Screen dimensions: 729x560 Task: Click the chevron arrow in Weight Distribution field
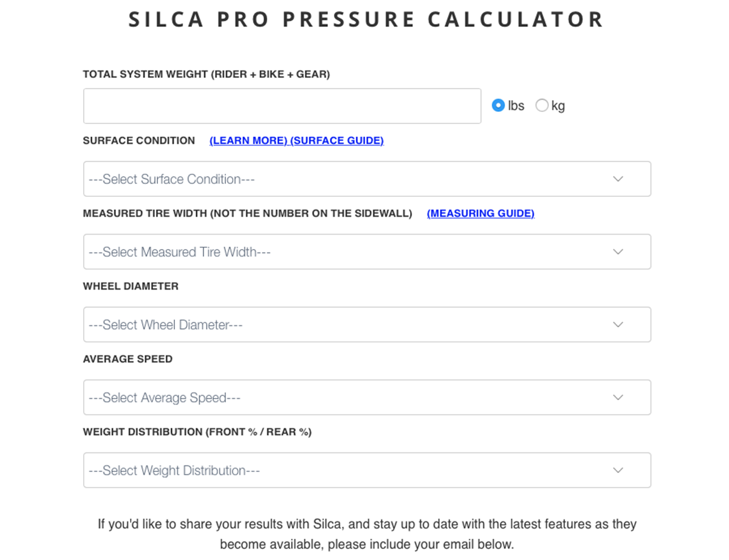tap(618, 471)
